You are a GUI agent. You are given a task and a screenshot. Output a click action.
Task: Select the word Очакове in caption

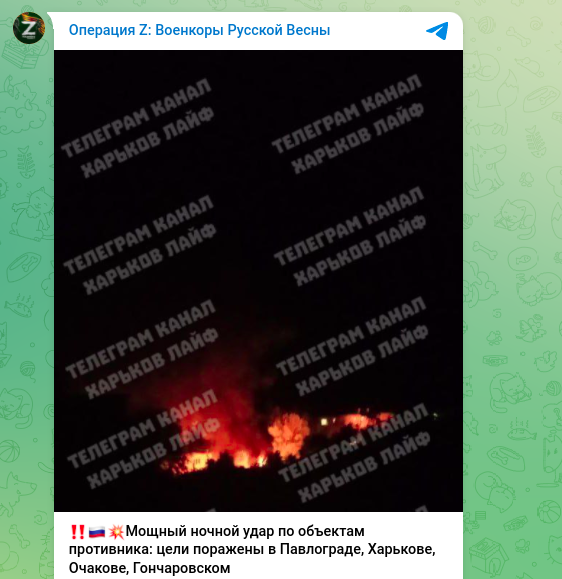coord(99,568)
